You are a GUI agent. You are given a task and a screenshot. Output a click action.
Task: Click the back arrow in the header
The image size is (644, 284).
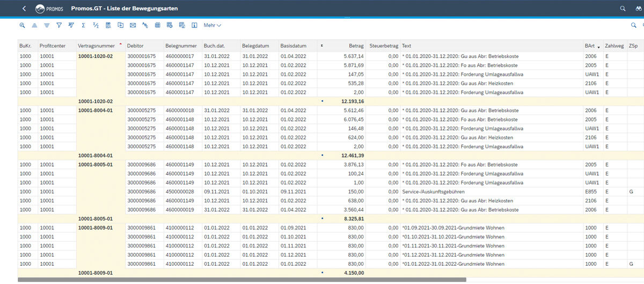click(x=24, y=9)
